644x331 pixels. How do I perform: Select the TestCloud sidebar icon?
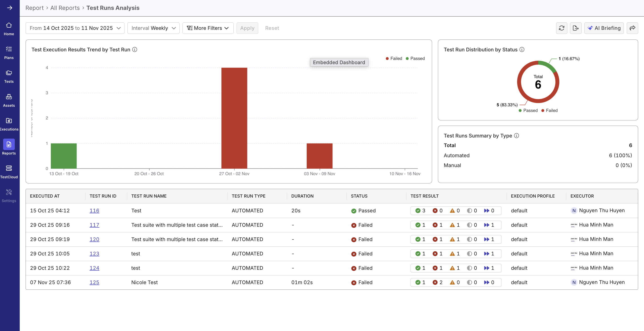pos(9,171)
